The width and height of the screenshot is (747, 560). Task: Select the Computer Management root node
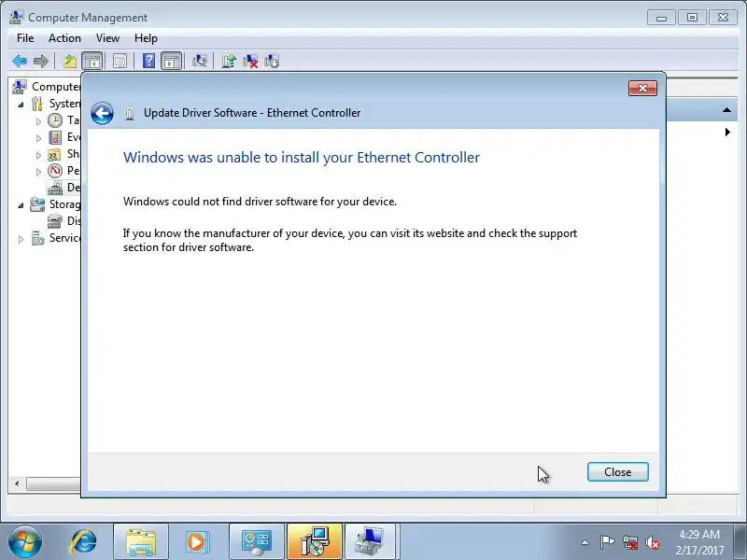[x=47, y=87]
